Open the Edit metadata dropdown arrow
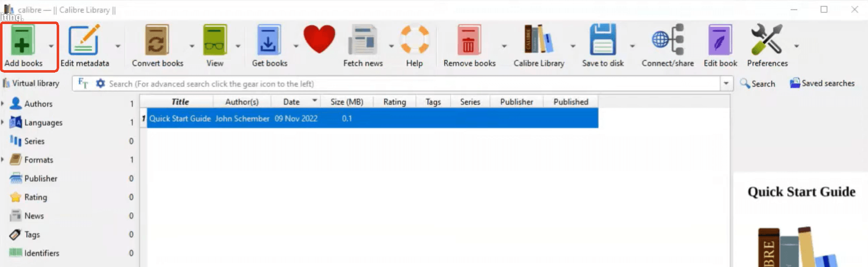 tap(118, 46)
